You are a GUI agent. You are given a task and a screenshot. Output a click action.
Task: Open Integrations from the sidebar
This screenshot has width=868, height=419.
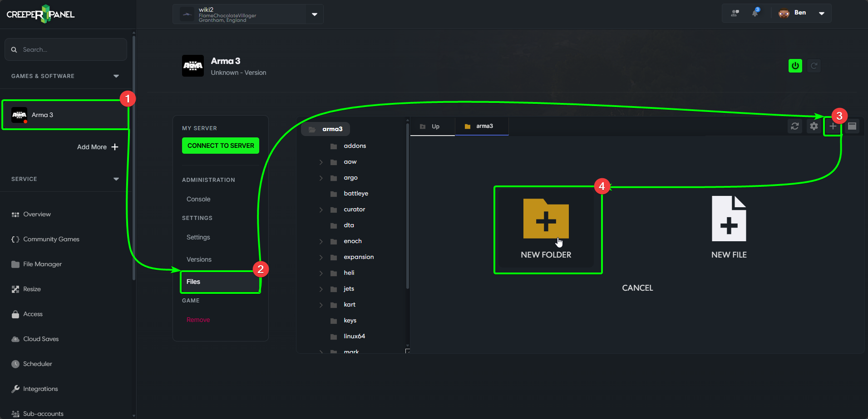[x=40, y=389]
